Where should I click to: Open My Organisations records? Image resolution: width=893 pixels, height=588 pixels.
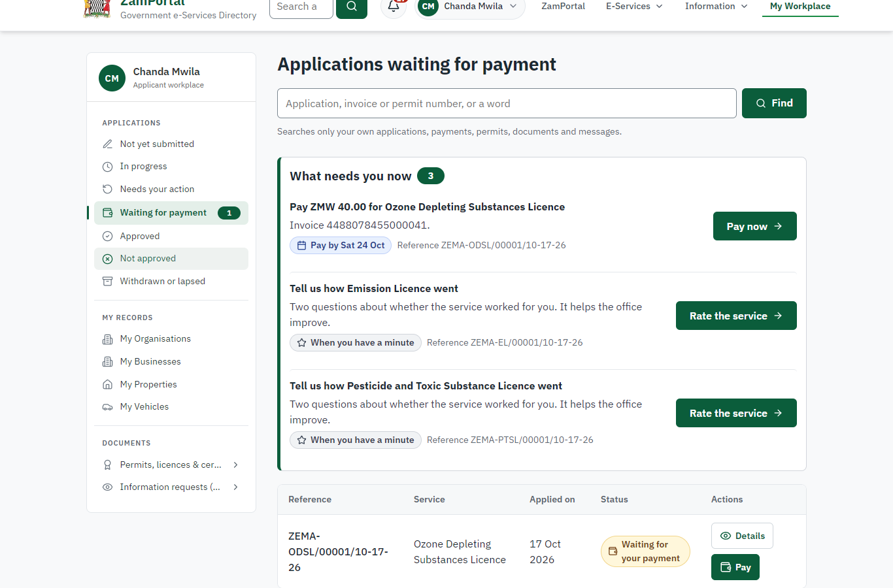[x=171, y=339]
